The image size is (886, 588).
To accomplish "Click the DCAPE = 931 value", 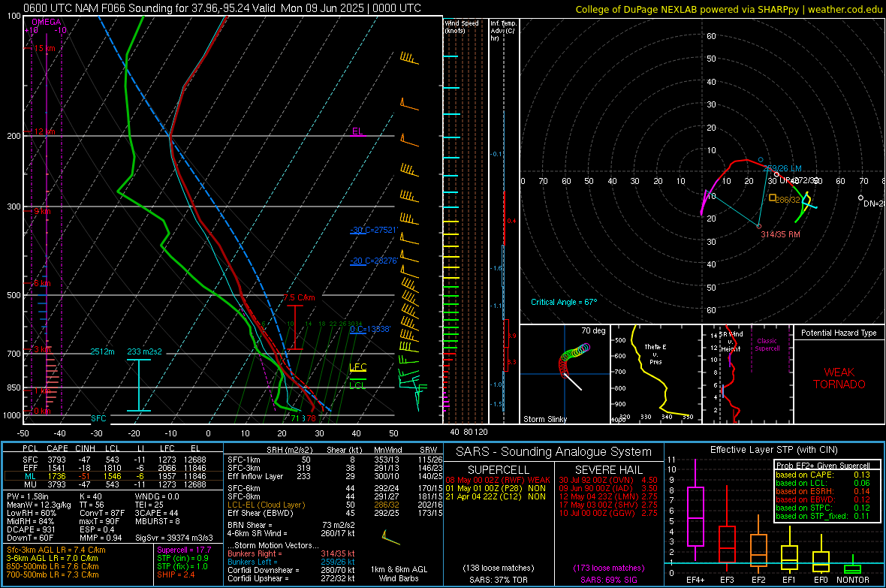I will 31,529.
